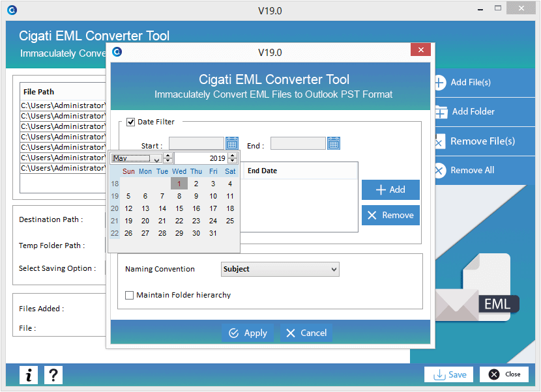Select May 1 in the calendar
The width and height of the screenshot is (541, 392).
179,184
